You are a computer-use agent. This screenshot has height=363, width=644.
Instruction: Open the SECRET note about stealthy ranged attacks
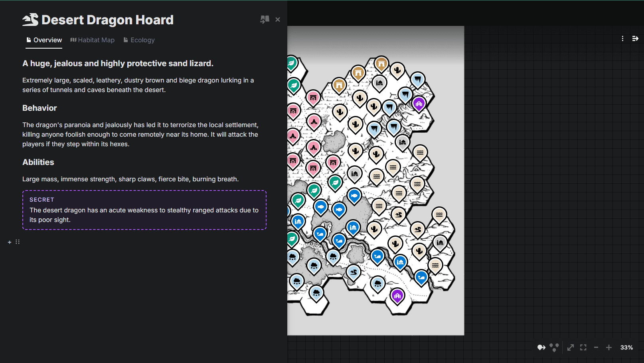point(144,210)
